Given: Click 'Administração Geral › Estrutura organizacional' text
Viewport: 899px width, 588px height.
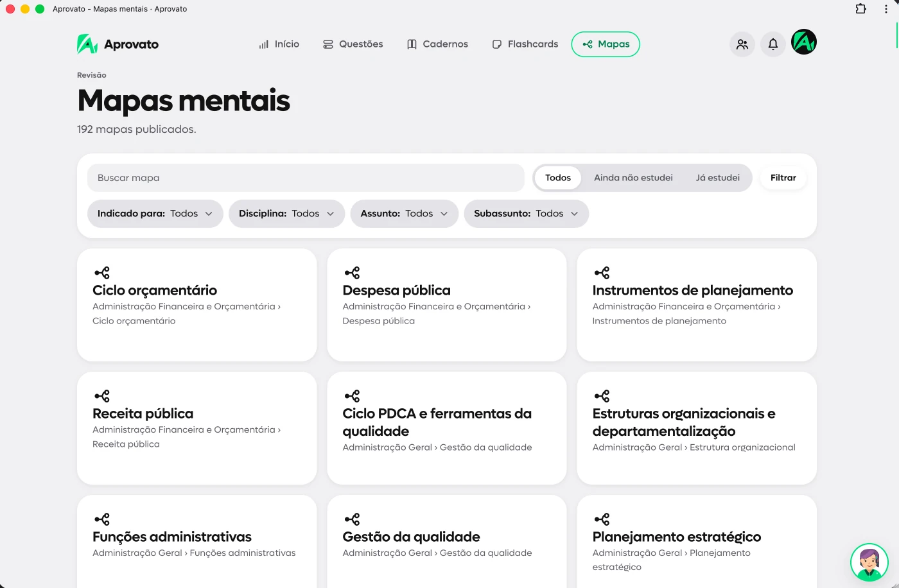Looking at the screenshot, I should (694, 447).
